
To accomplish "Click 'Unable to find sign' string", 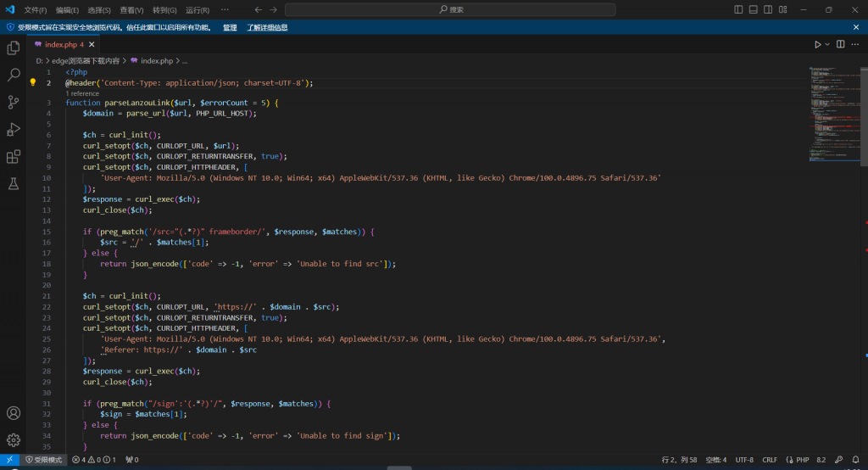I will [x=342, y=435].
